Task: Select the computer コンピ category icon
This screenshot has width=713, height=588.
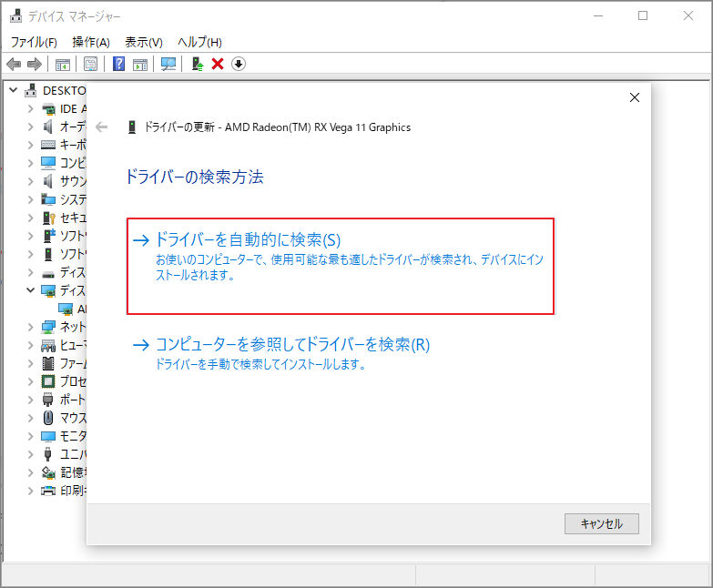Action: point(48,163)
